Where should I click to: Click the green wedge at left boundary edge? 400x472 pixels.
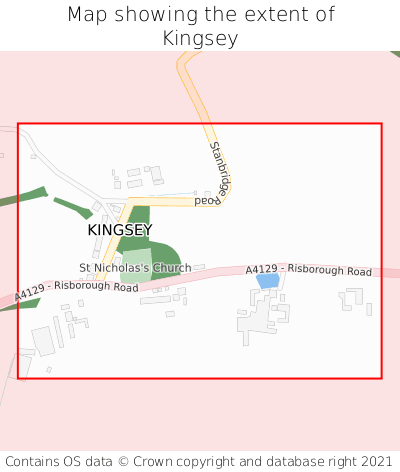(24, 196)
